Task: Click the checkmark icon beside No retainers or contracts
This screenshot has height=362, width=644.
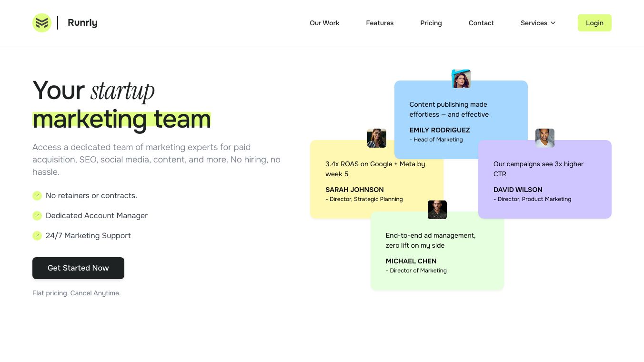Action: [x=37, y=196]
